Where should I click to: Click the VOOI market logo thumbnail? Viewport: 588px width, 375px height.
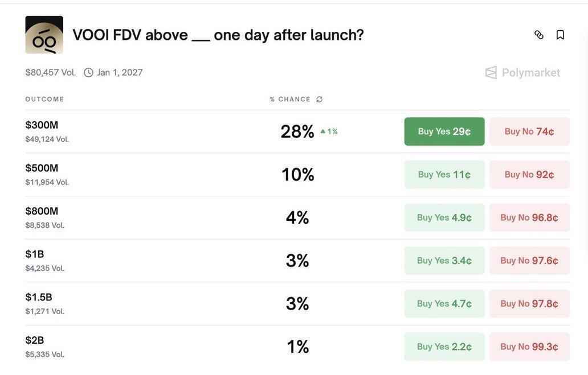[x=44, y=35]
